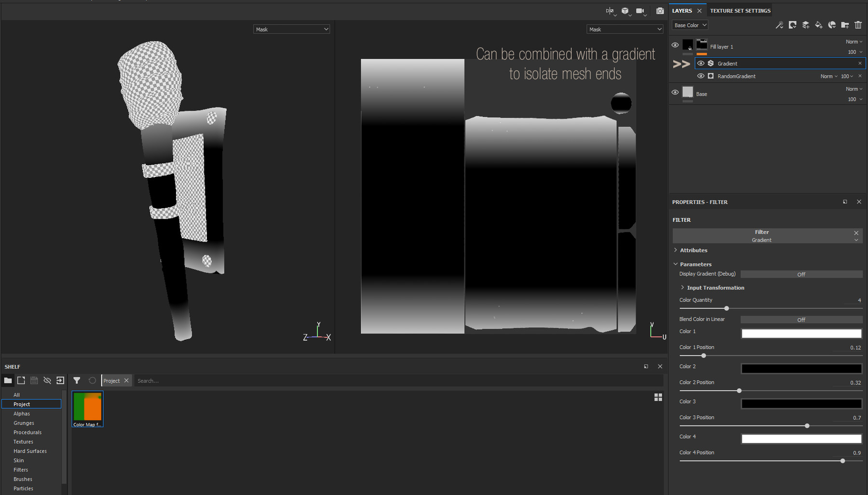Create a new folder in the Layers panel
Screen dimensions: 868x495
point(844,25)
